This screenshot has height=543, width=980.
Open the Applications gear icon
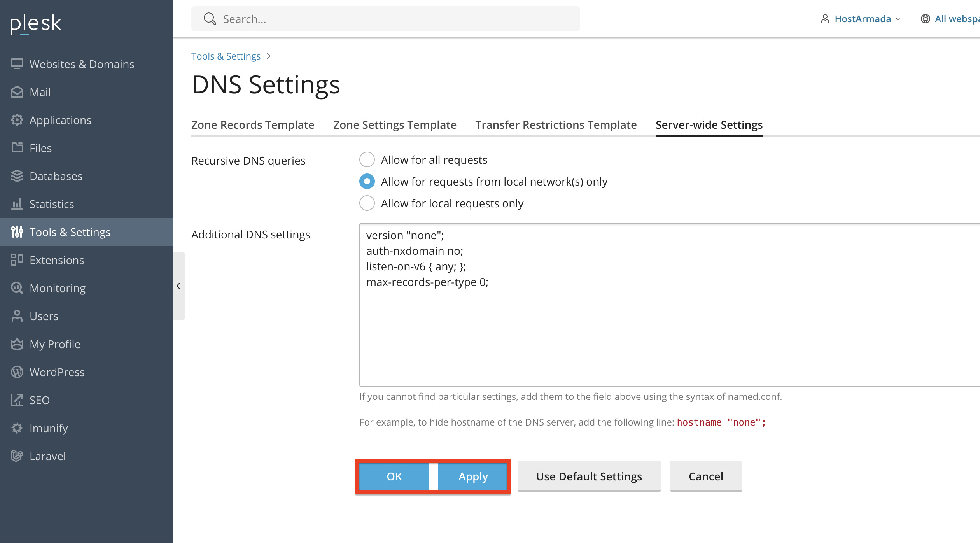pos(17,120)
